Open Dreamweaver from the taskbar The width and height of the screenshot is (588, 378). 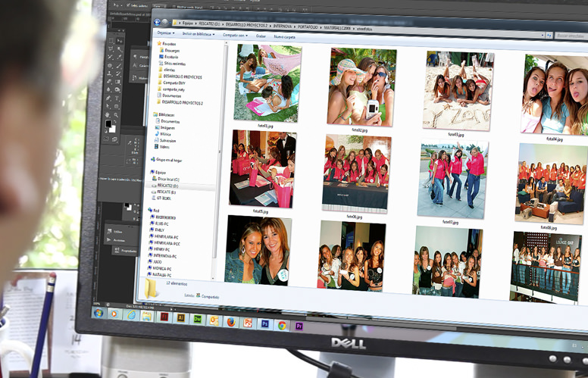[197, 319]
